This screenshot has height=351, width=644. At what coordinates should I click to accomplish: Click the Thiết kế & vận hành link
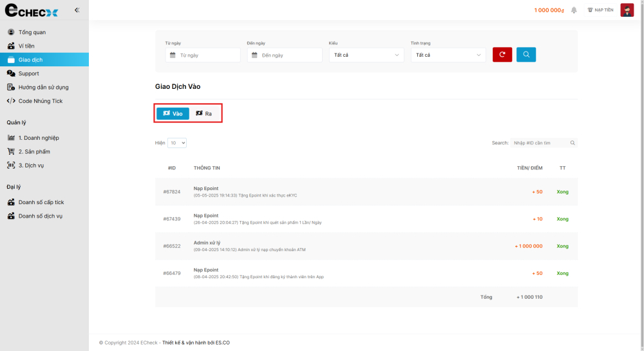[196, 343]
